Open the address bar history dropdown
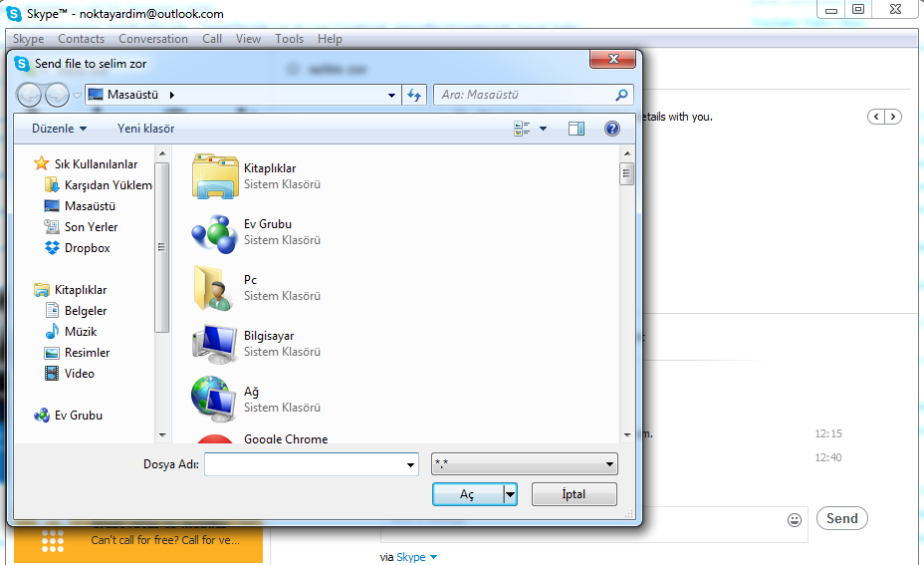Image resolution: width=924 pixels, height=565 pixels. 391,95
